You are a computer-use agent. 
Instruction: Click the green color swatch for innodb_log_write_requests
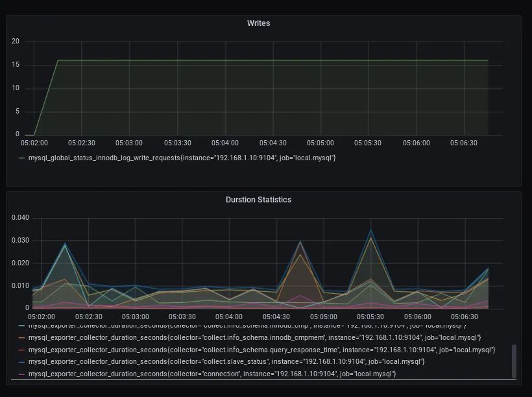(x=21, y=158)
